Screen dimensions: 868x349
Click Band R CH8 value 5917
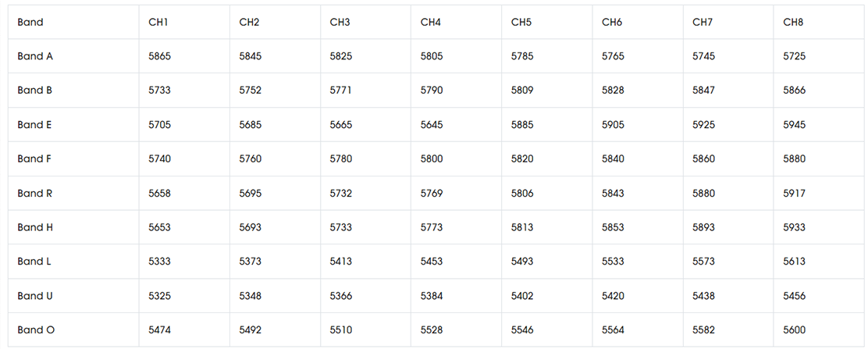coord(795,193)
